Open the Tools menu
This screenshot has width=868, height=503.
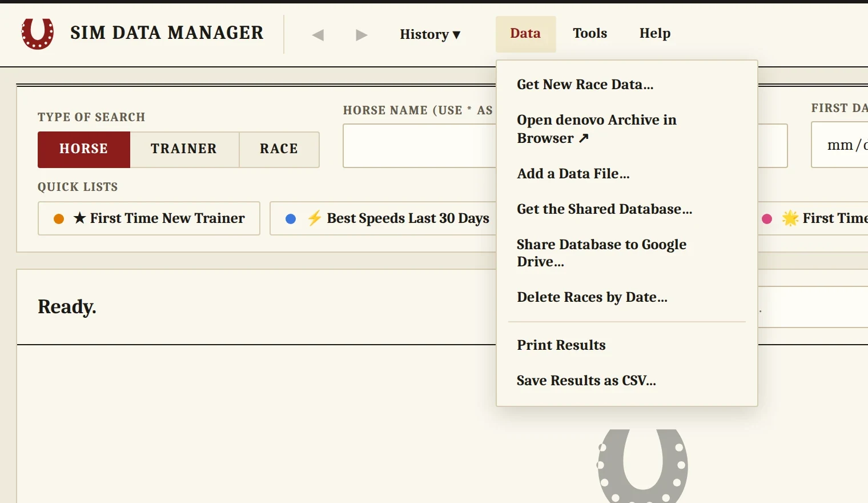590,34
